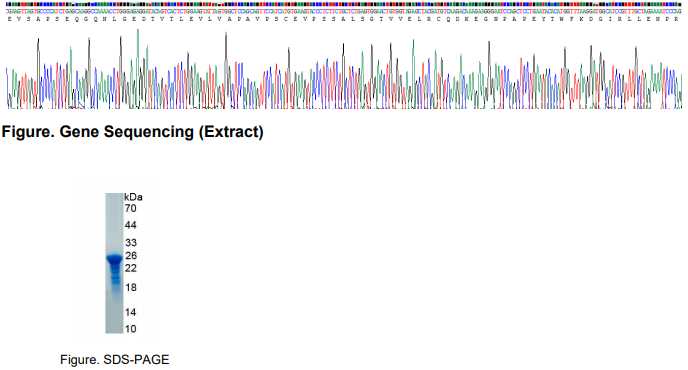
Task: Click the 26 kDa marker label
Action: (x=131, y=255)
